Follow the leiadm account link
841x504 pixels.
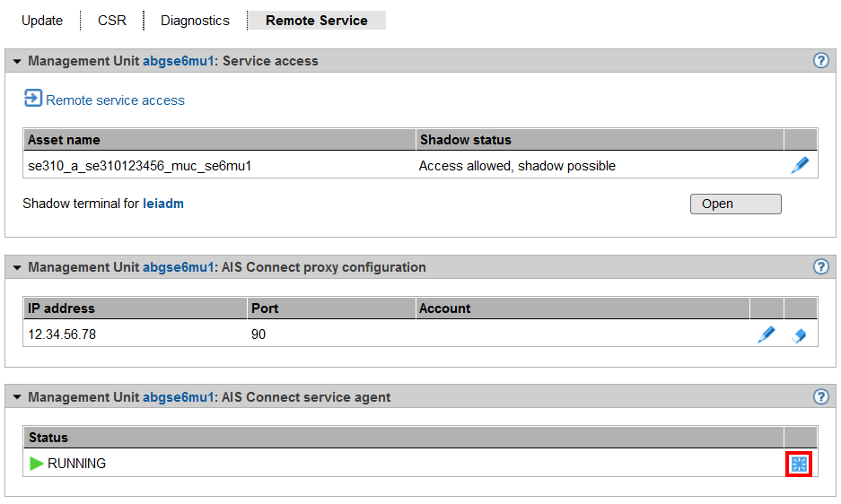point(163,204)
